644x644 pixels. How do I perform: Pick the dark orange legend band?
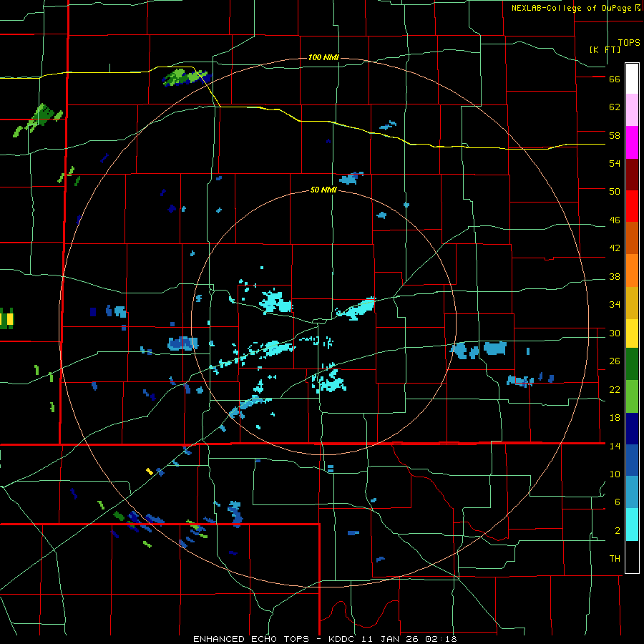pyautogui.click(x=632, y=238)
